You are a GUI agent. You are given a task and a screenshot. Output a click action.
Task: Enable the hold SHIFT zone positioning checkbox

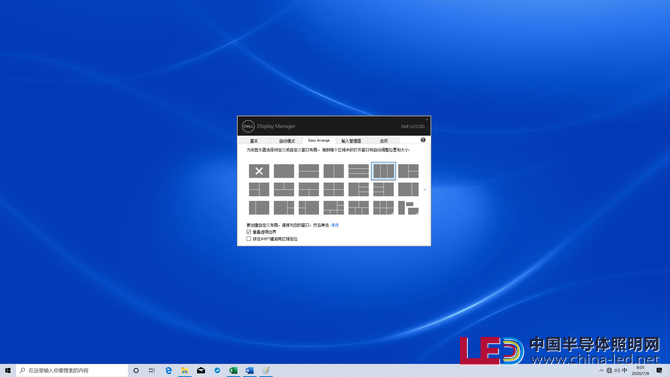tap(249, 239)
